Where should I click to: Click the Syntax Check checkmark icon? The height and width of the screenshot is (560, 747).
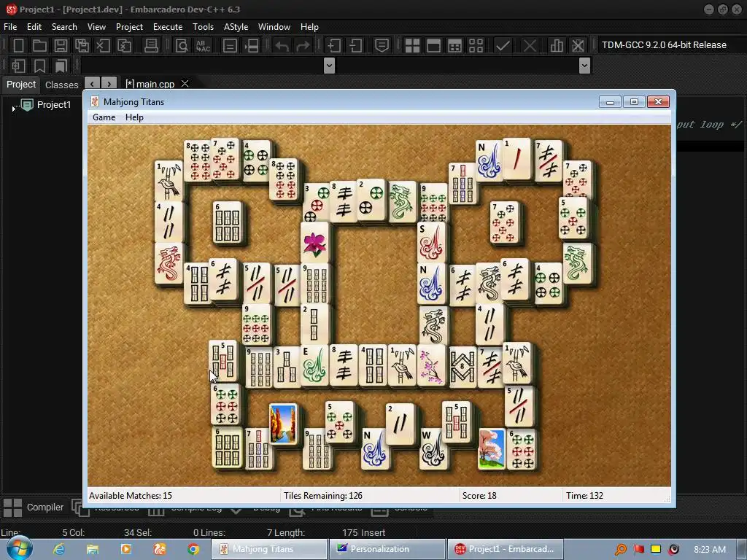tap(503, 46)
